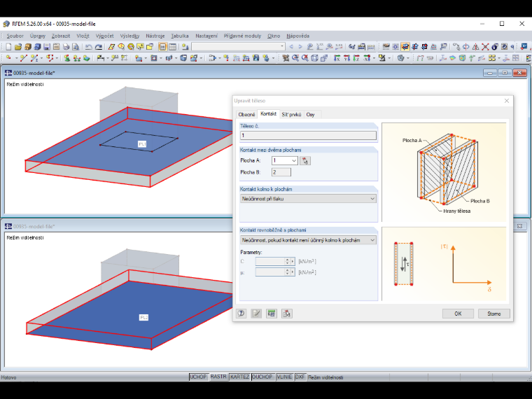Click next load case arrow in toolbar
Screen dimensions: 532x399
pos(300,47)
